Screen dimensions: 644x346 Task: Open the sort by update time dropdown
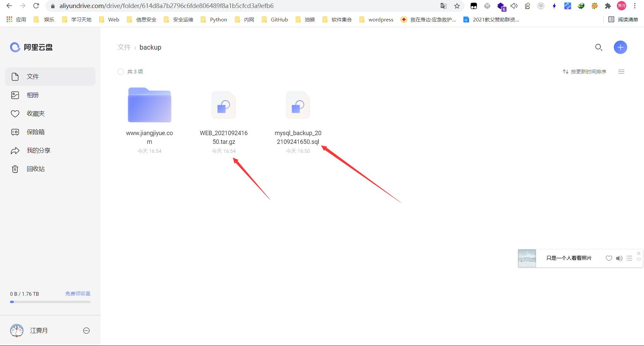pos(585,72)
